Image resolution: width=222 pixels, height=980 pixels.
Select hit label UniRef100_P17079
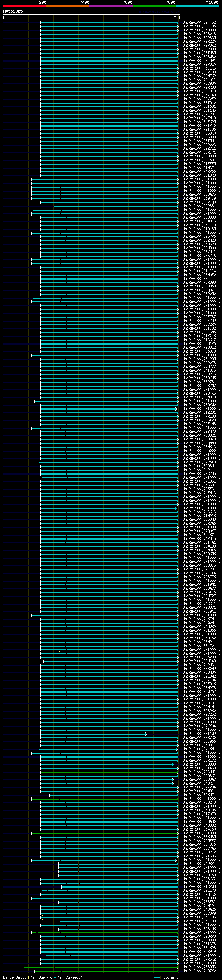[199, 814]
